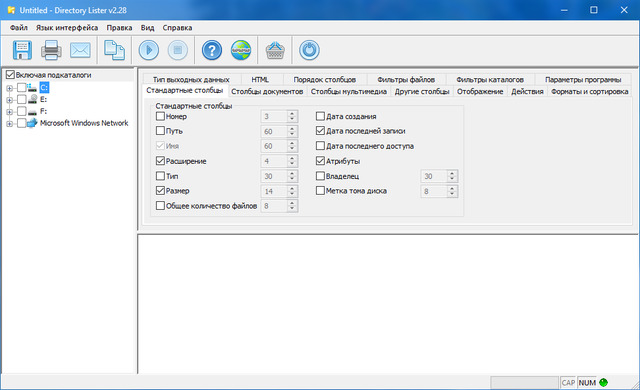Screen dimensions: 640x390
Task: Click the globe website toolbar icon
Action: 241,50
